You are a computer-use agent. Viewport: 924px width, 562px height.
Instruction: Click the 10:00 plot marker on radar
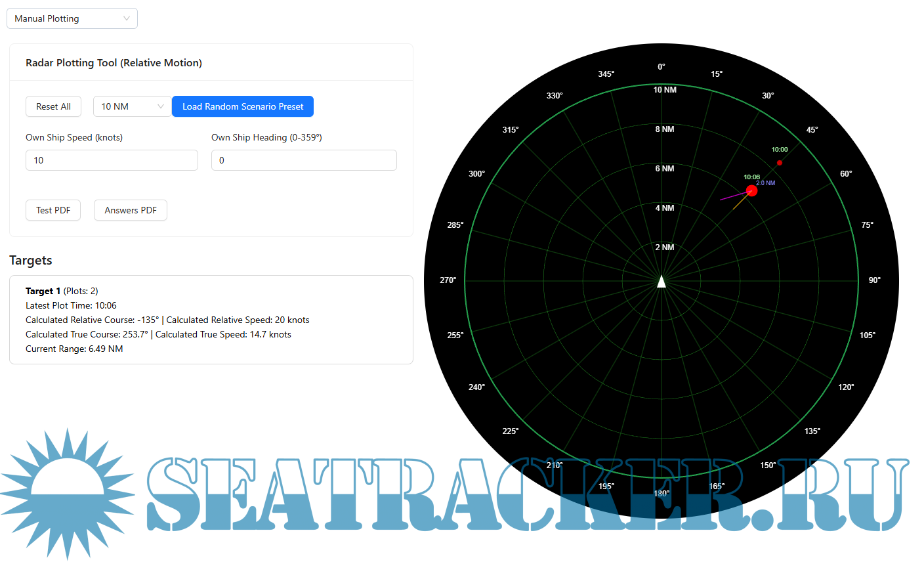tap(780, 162)
